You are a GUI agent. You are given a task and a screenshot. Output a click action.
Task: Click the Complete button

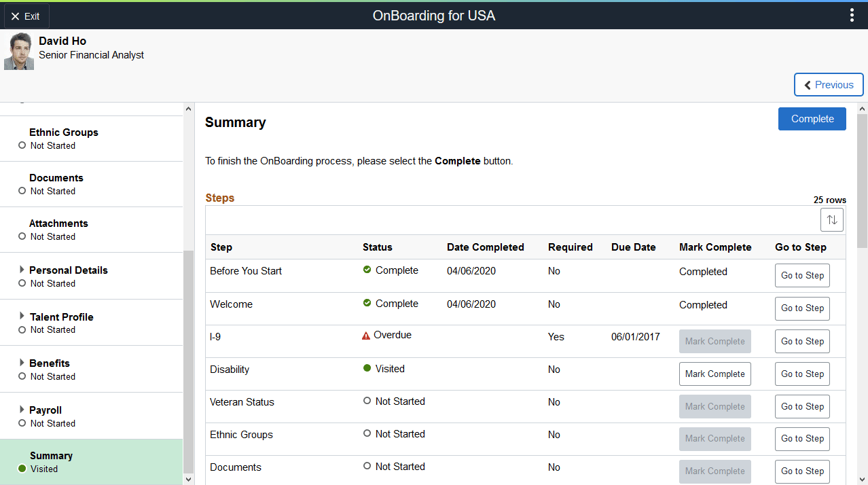(x=812, y=118)
